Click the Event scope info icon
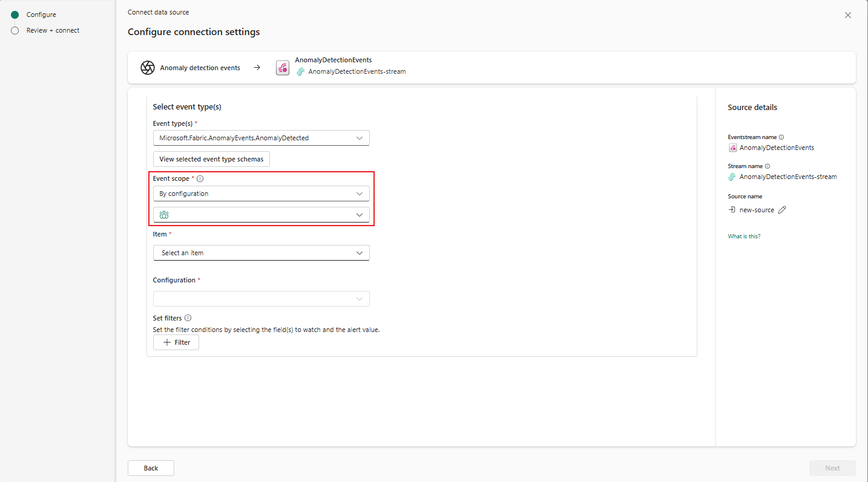 (x=200, y=179)
